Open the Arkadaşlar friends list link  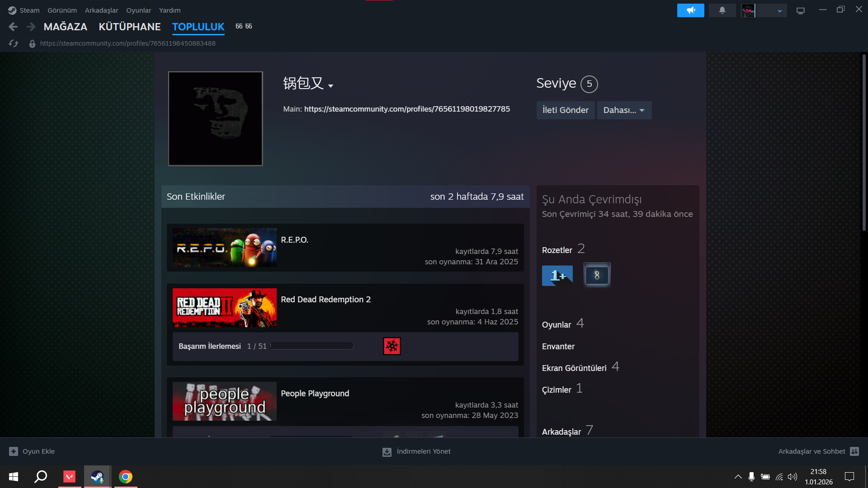(561, 432)
